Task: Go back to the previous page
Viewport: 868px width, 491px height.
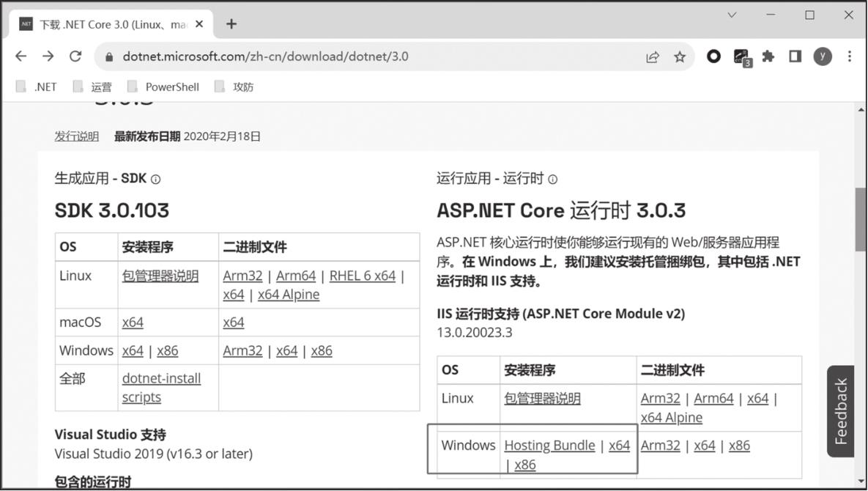Action: (x=21, y=56)
